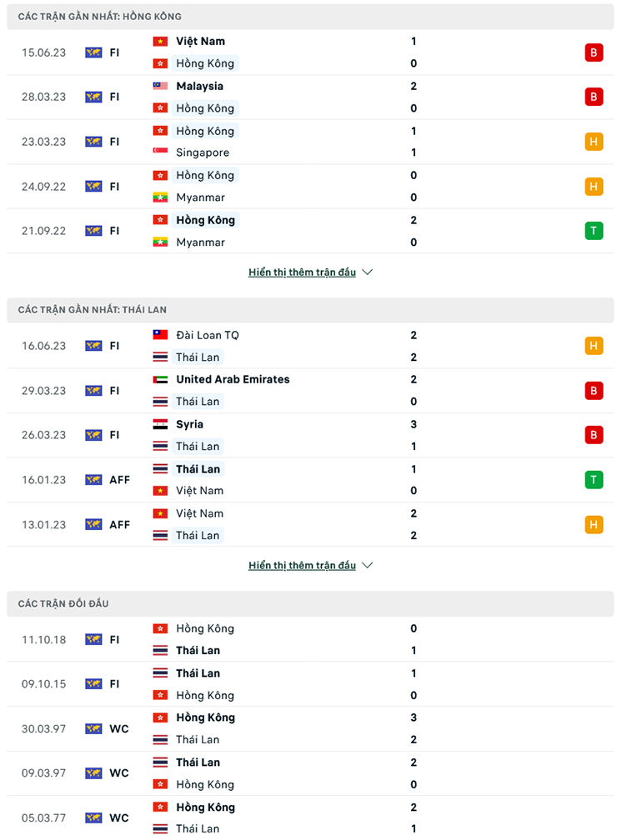This screenshot has width=617, height=840.
Task: Click the Myanmar team in 24.09.22 match
Action: (200, 197)
